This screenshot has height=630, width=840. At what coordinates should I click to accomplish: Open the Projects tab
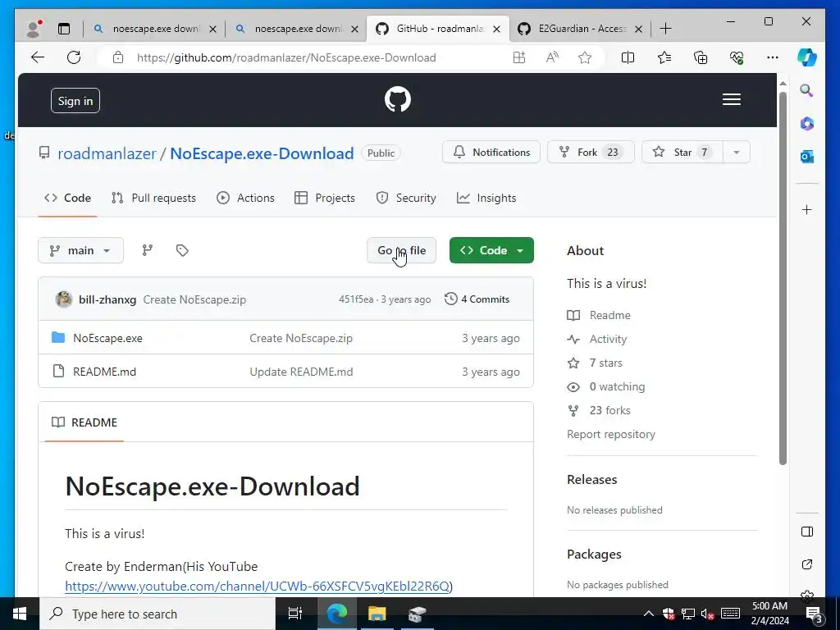click(325, 198)
